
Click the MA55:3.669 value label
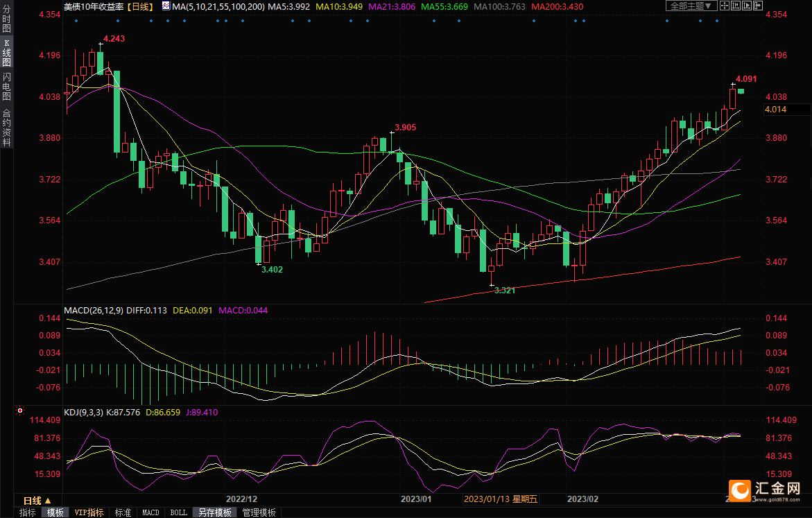[444, 7]
